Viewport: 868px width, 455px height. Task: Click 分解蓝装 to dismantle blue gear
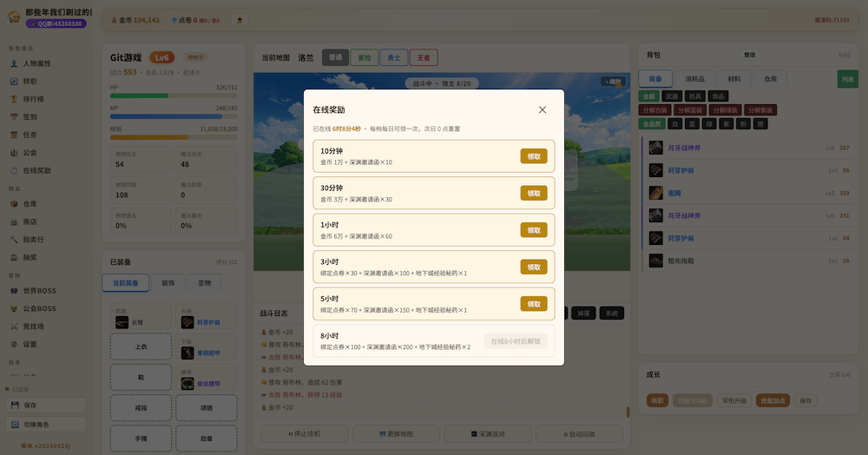690,110
